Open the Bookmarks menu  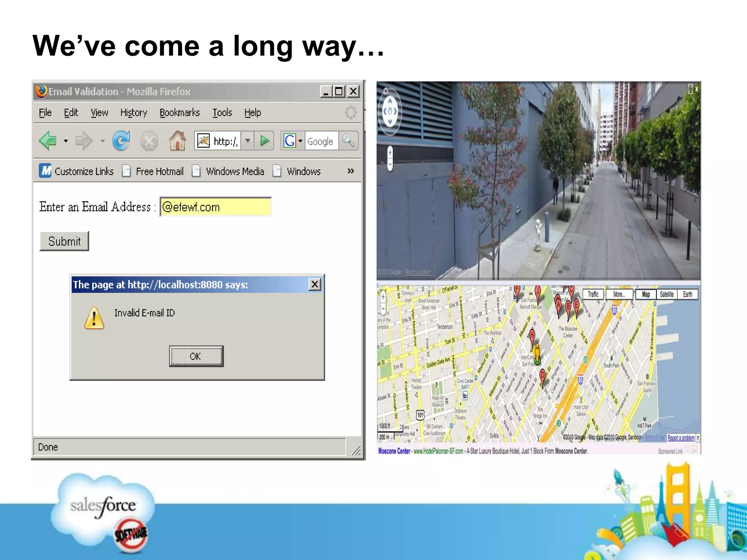point(179,113)
